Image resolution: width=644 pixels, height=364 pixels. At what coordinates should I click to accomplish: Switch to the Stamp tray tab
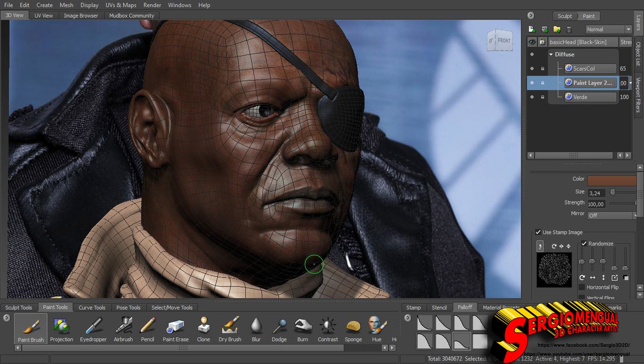pos(414,308)
